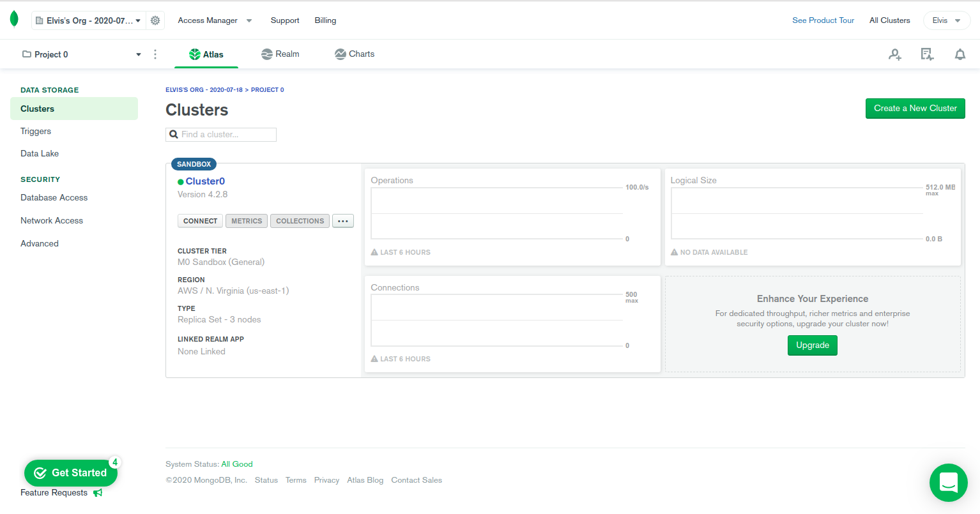Image resolution: width=980 pixels, height=514 pixels.
Task: Click 'Replica Set - 3 nodes' text
Action: pos(219,319)
